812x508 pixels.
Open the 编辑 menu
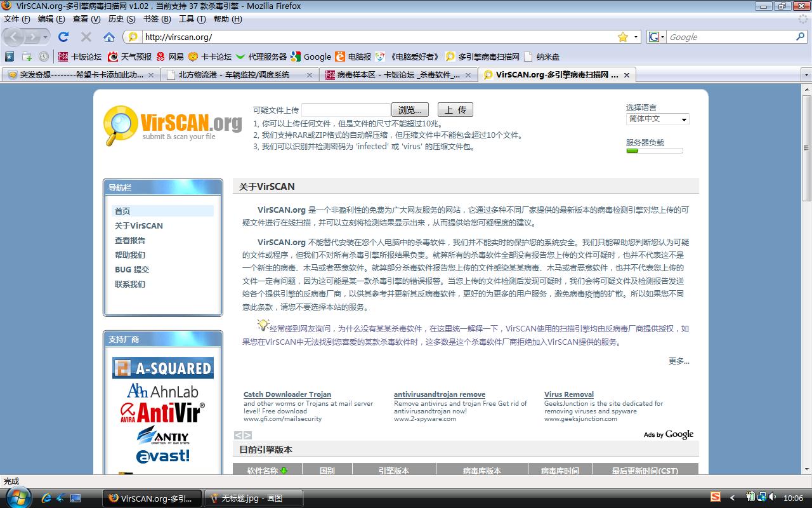[51, 19]
